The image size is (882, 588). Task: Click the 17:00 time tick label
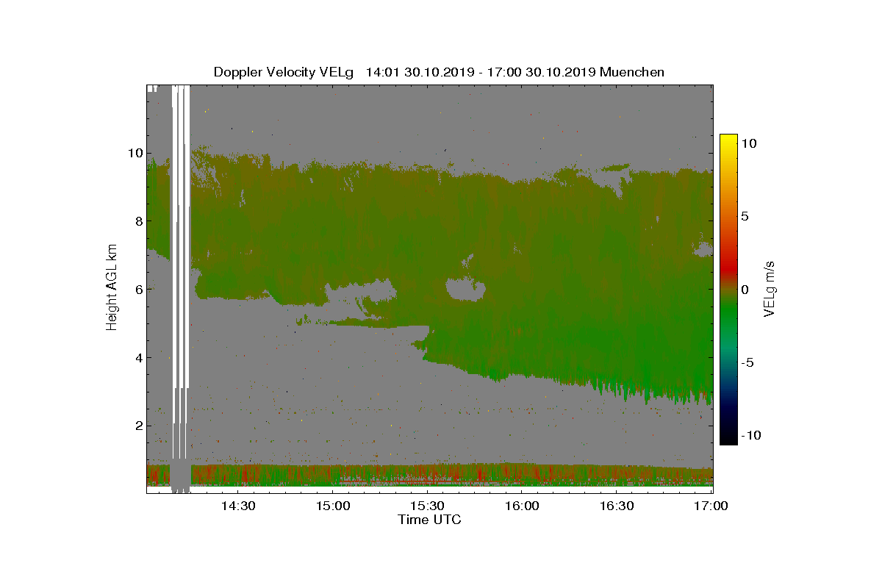coord(711,506)
